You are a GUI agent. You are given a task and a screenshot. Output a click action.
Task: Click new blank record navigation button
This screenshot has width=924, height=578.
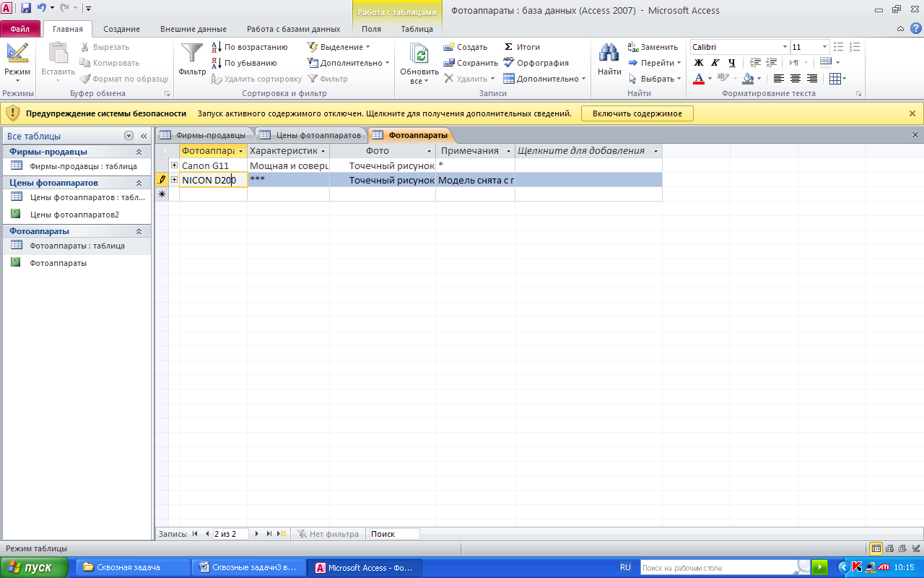[282, 534]
